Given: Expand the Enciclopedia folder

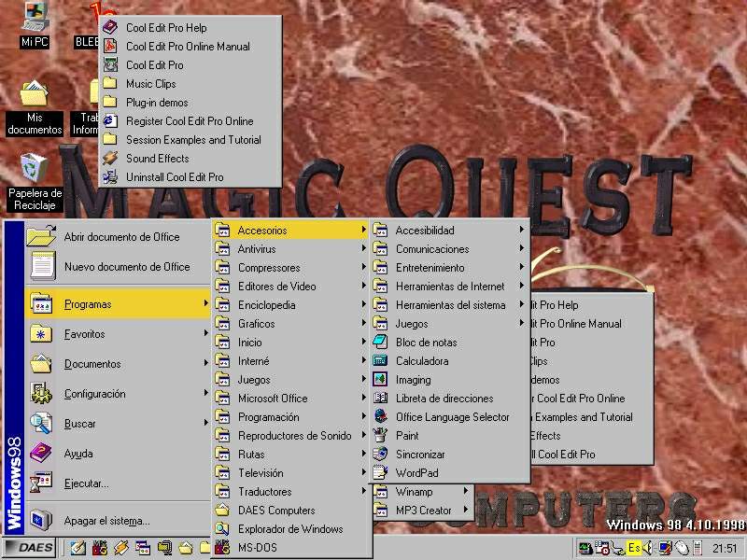Looking at the screenshot, I should click(x=291, y=305).
